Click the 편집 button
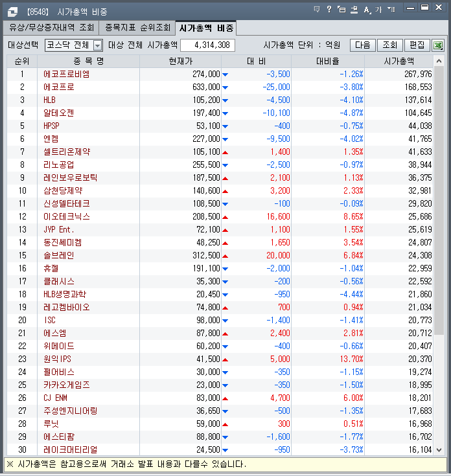The width and height of the screenshot is (451, 476). point(417,45)
